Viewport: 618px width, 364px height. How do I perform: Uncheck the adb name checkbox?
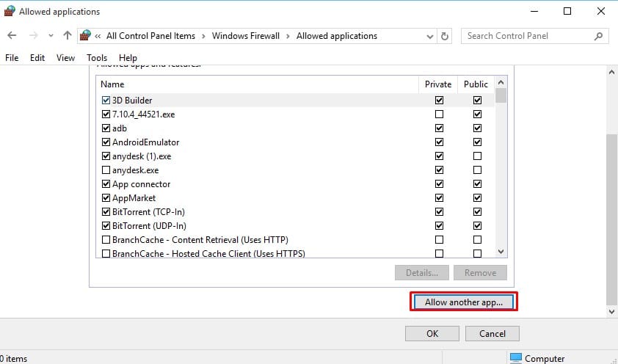point(106,128)
